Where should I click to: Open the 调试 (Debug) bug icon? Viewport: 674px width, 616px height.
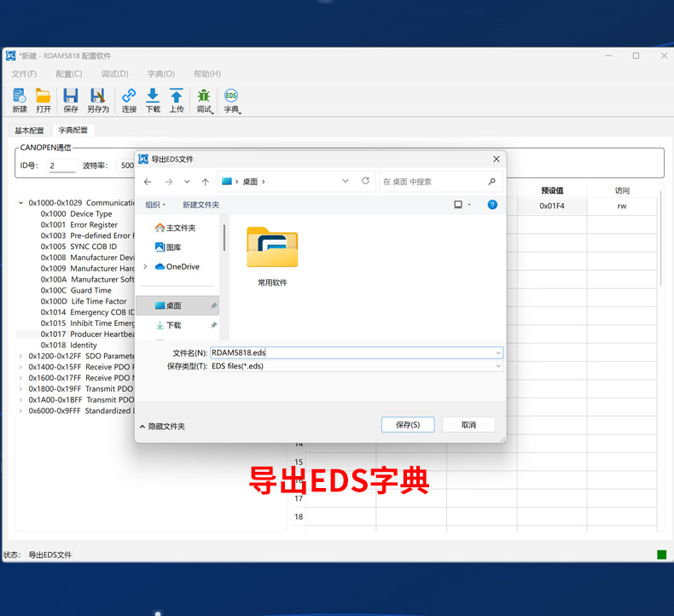tap(204, 96)
